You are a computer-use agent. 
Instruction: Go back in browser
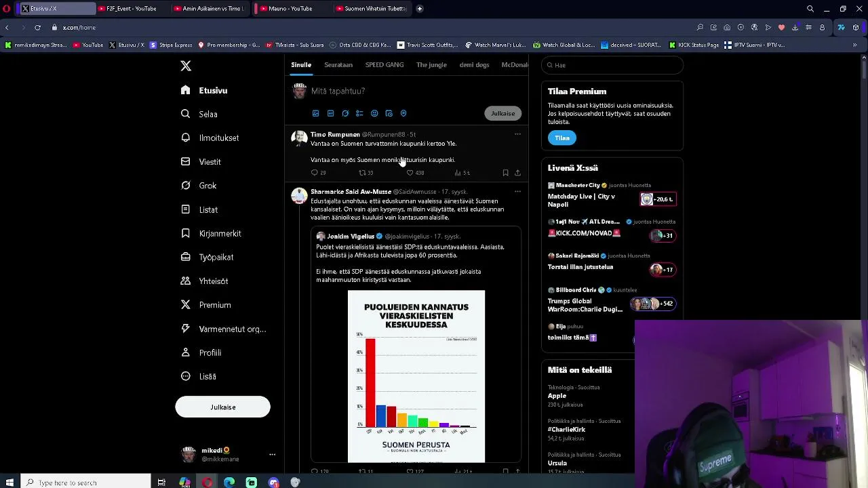(7, 28)
